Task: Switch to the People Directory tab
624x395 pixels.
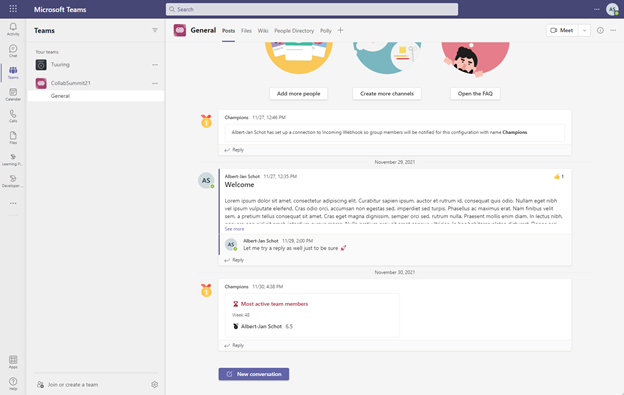Action: [x=294, y=31]
